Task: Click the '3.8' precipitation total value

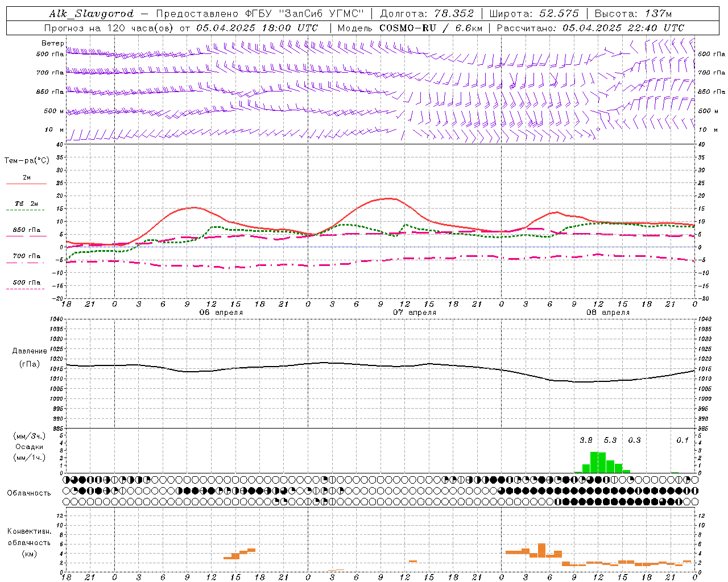Action: click(x=586, y=440)
